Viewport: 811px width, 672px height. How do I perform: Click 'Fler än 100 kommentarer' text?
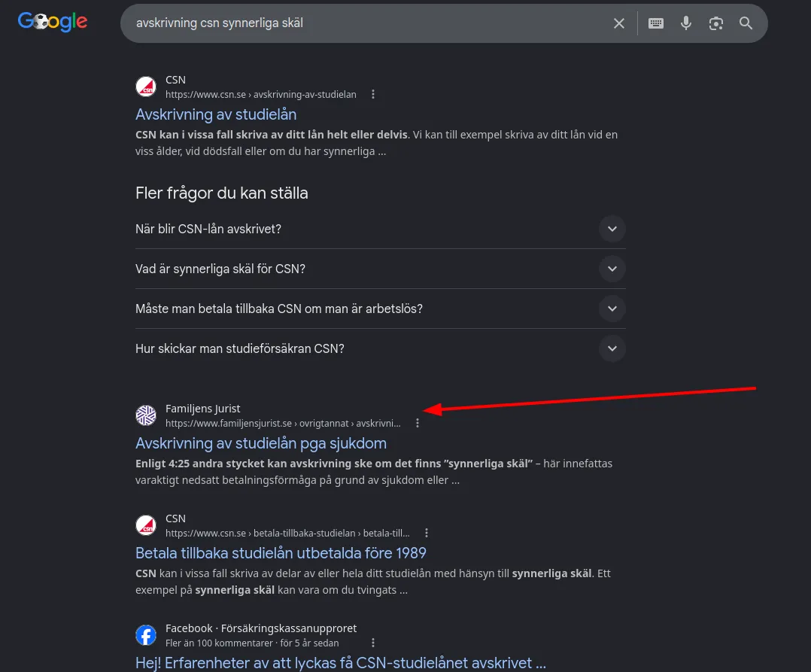pyautogui.click(x=219, y=643)
